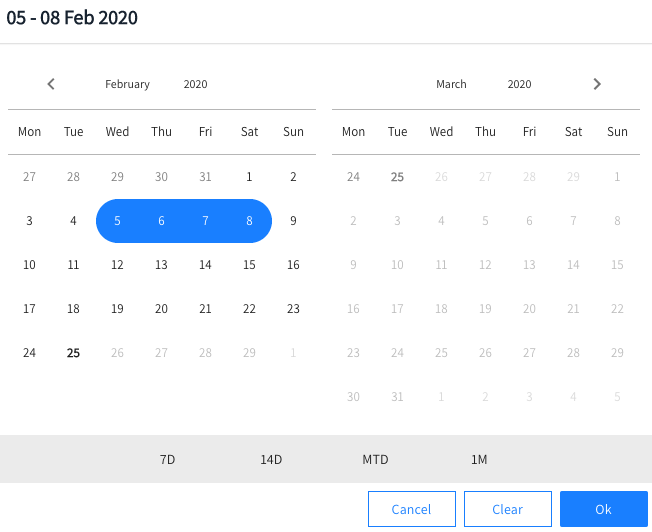Go to next month with right chevron

tap(597, 84)
